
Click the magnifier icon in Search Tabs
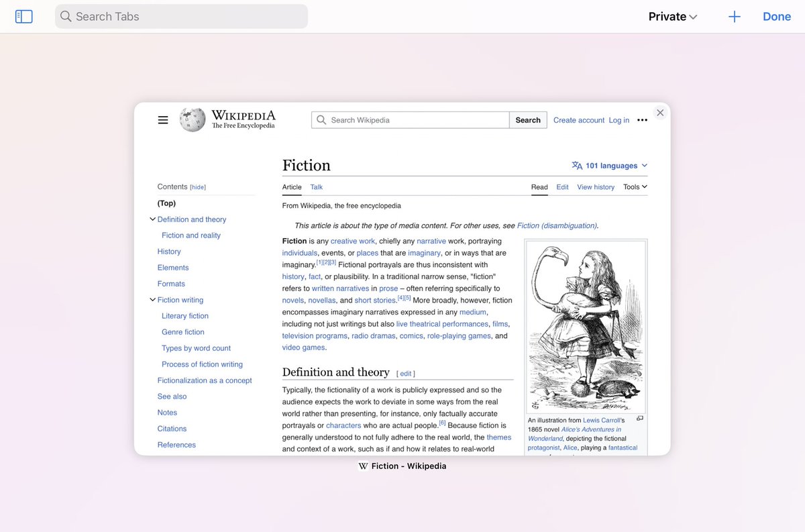(66, 17)
